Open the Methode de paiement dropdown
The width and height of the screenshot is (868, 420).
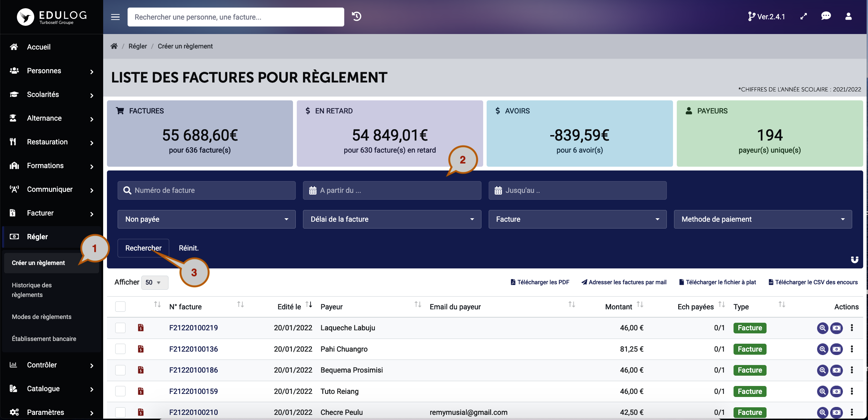point(763,219)
